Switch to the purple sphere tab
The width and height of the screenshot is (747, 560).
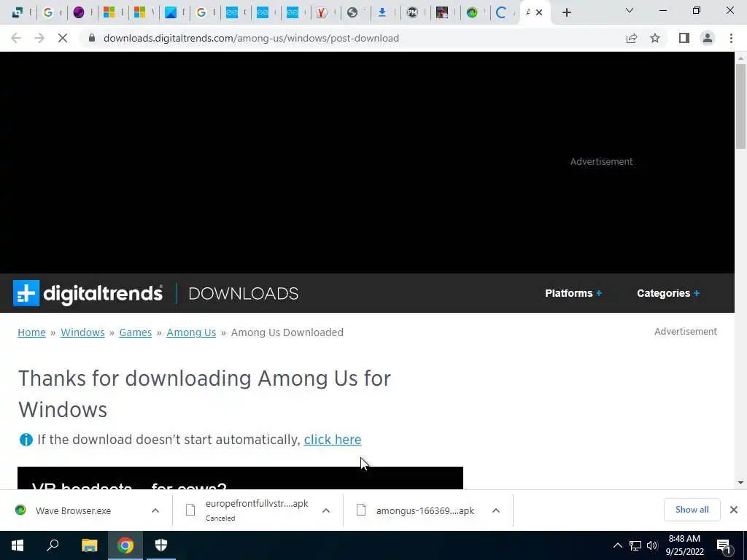79,12
